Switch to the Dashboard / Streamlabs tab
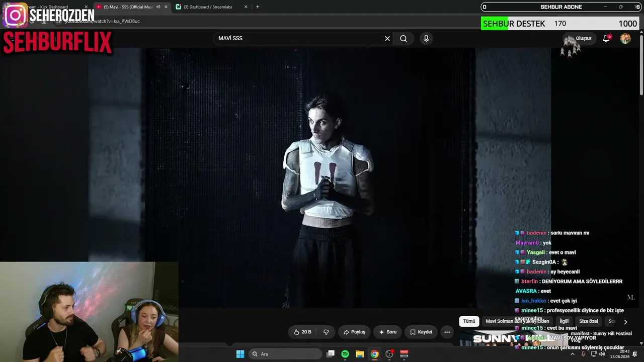This screenshot has width=644, height=362. pos(211,7)
